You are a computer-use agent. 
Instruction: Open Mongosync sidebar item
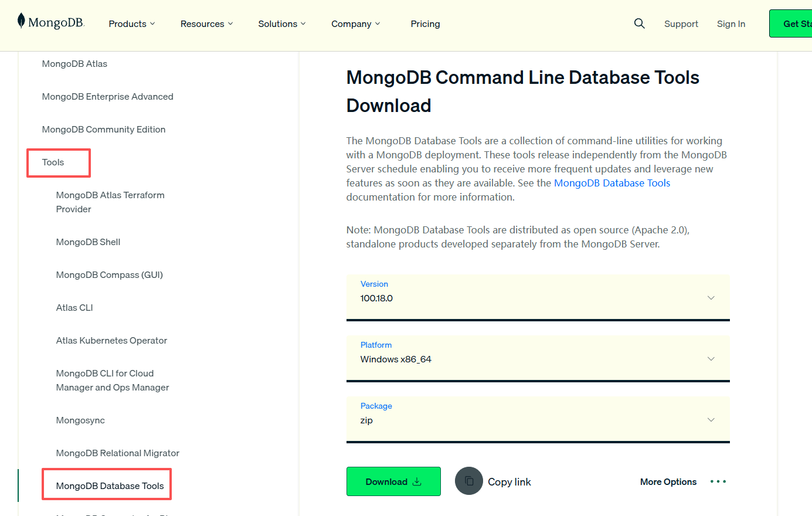(80, 420)
